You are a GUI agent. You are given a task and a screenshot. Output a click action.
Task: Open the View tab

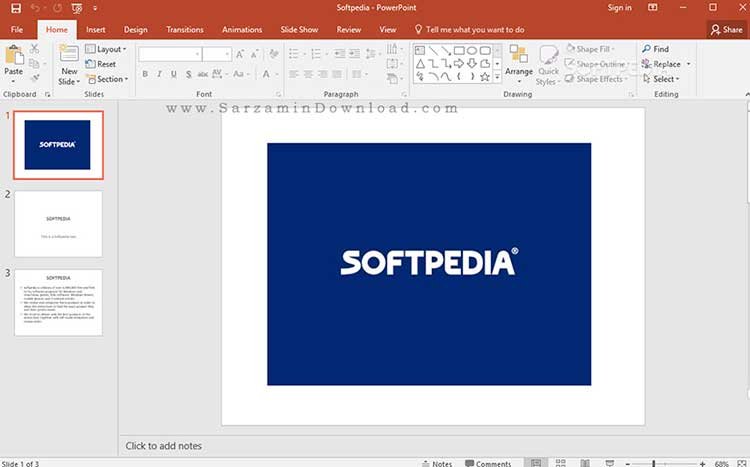(x=387, y=30)
